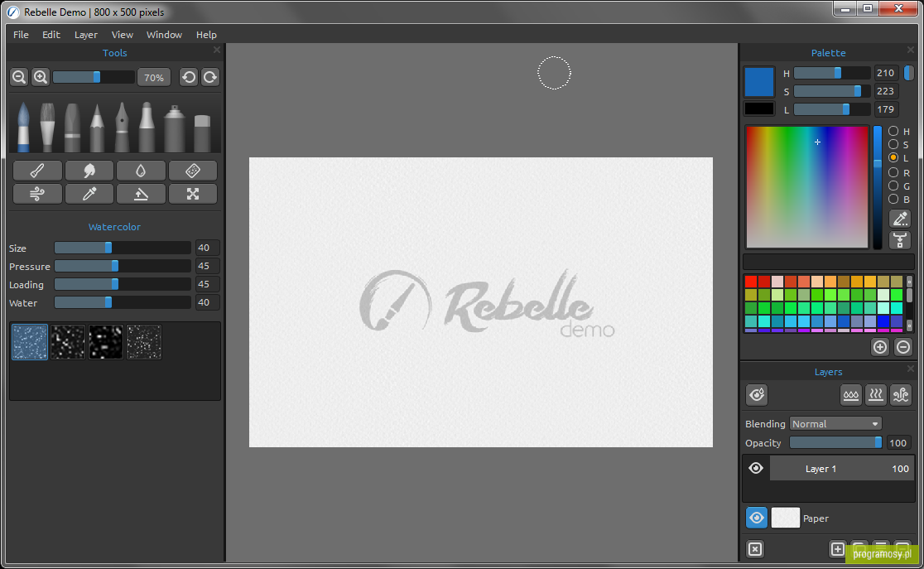
Task: Open the File menu
Action: tap(21, 35)
